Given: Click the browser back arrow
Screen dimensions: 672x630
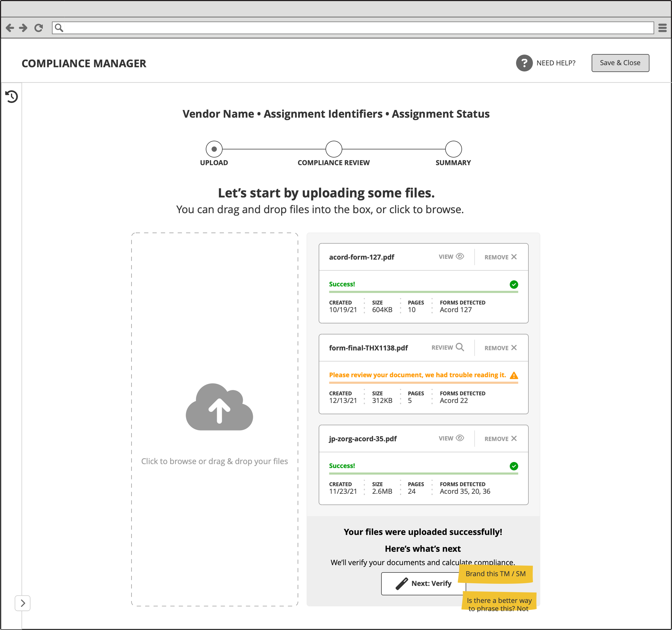Looking at the screenshot, I should tap(10, 28).
